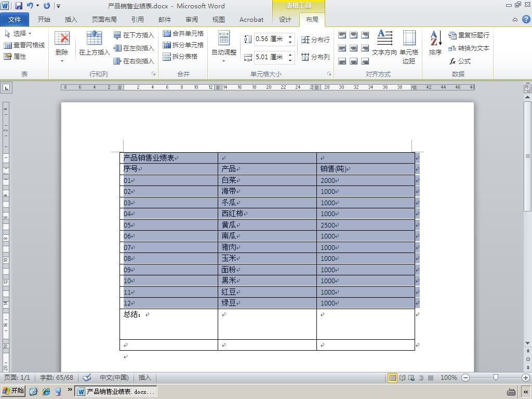This screenshot has width=532, height=399.
Task: Expand the Cell Size dialog launcher
Action: click(329, 74)
